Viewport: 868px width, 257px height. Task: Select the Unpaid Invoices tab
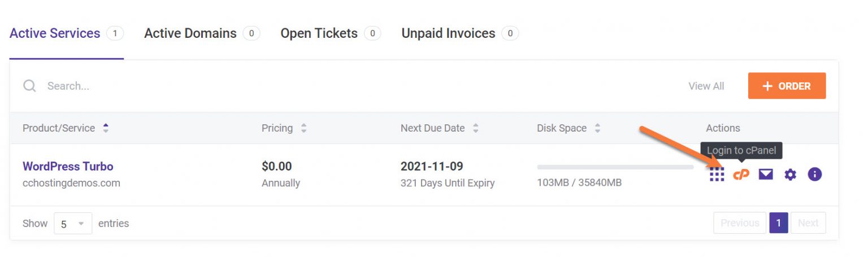tap(448, 33)
